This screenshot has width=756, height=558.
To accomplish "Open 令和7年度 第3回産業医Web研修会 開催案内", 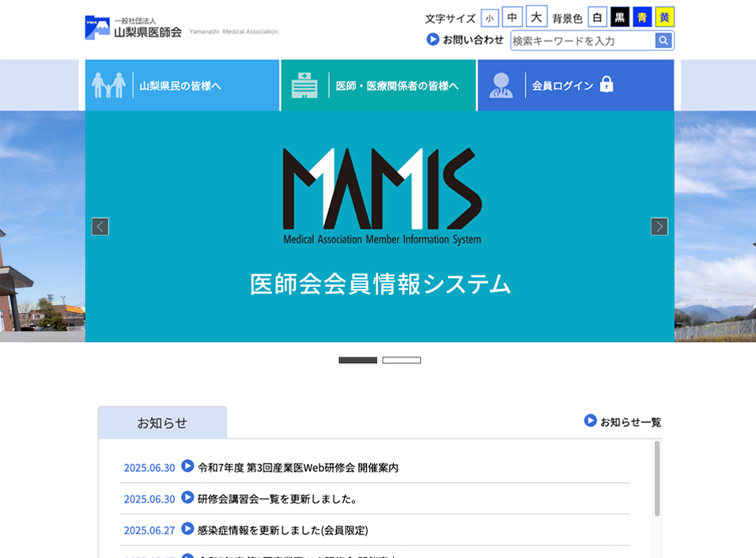I will pyautogui.click(x=298, y=467).
